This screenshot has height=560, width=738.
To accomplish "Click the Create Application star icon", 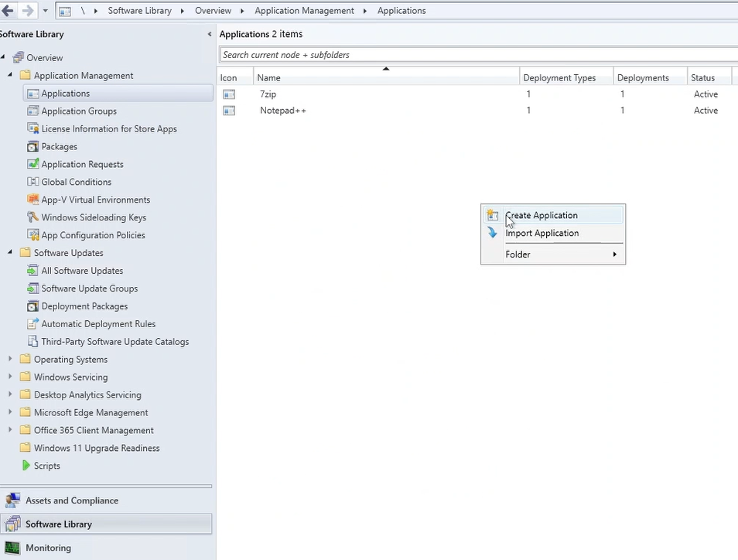I will 493,215.
